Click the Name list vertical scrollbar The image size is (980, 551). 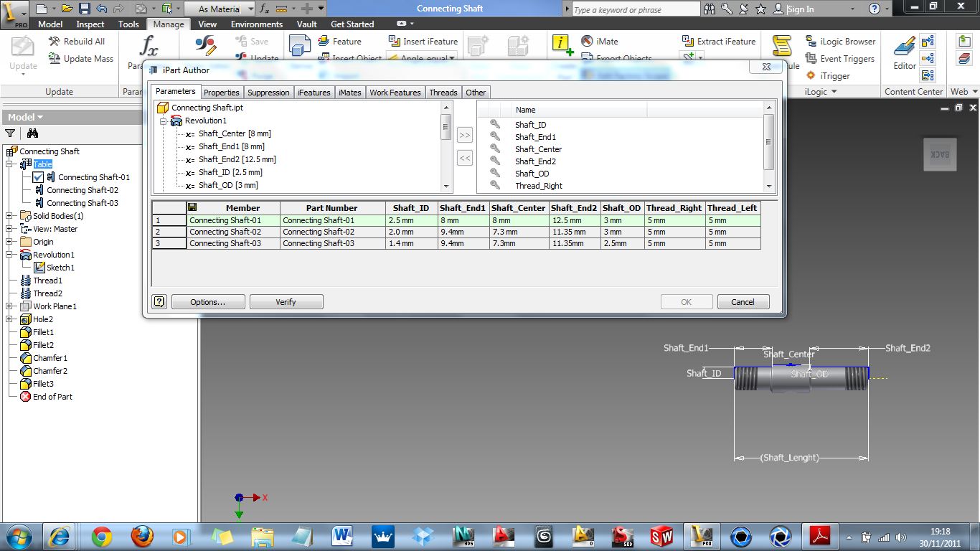pyautogui.click(x=770, y=146)
